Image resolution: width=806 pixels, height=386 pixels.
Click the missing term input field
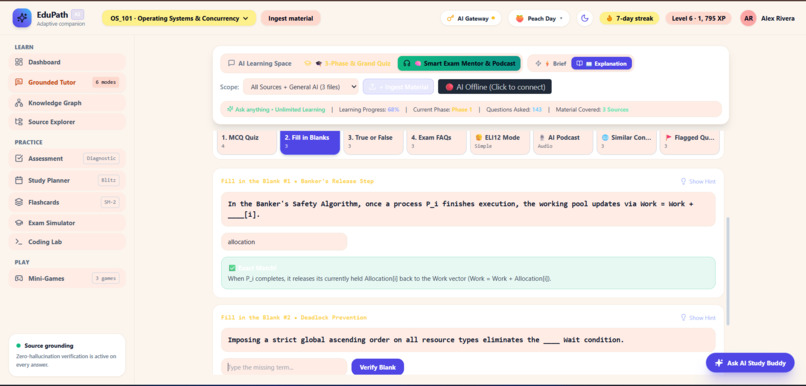[x=284, y=367]
